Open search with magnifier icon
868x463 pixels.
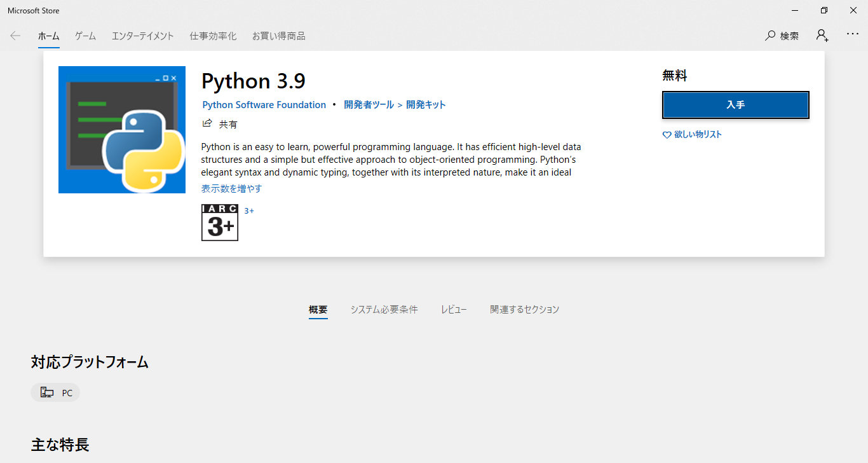(x=770, y=36)
